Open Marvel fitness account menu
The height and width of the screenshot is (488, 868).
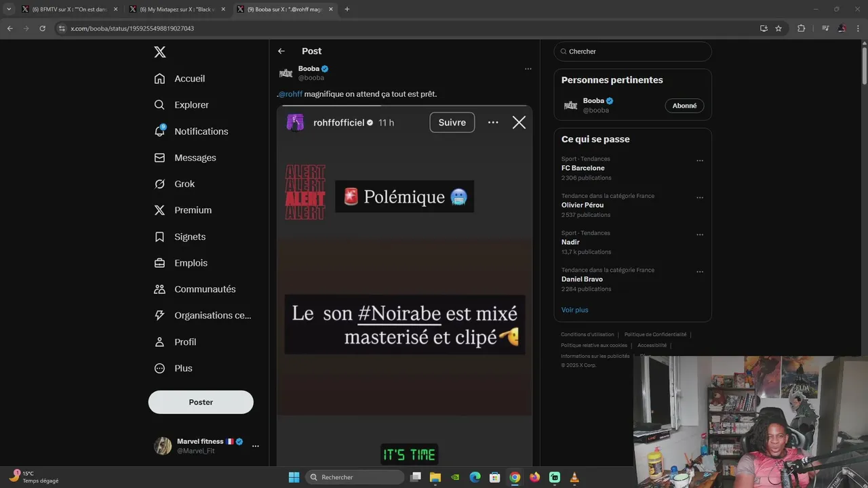click(x=256, y=446)
